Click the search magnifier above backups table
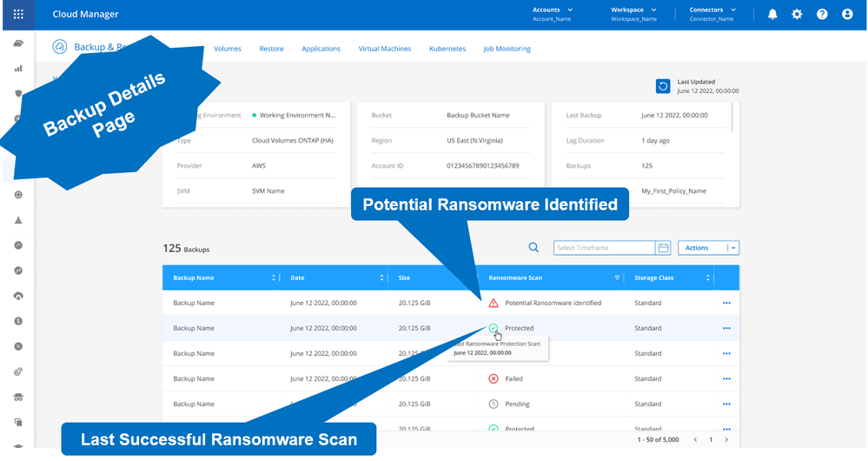This screenshot has width=868, height=461. point(534,248)
